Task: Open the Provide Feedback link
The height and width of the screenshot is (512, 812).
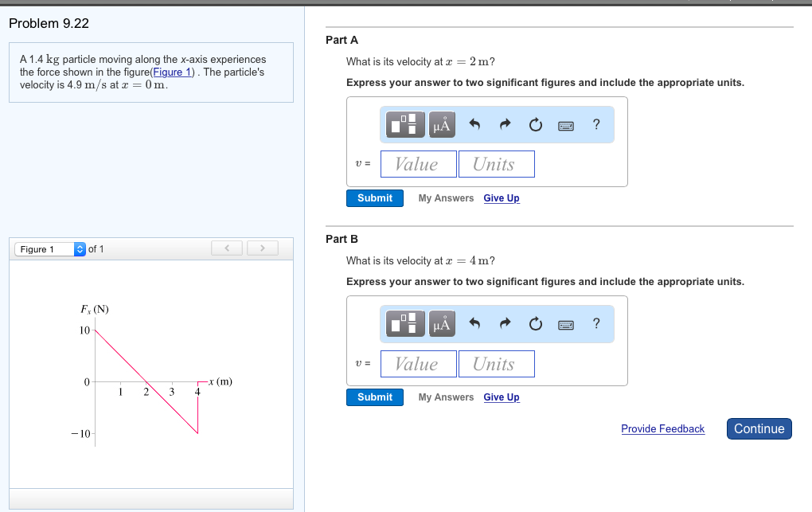Action: pos(662,428)
